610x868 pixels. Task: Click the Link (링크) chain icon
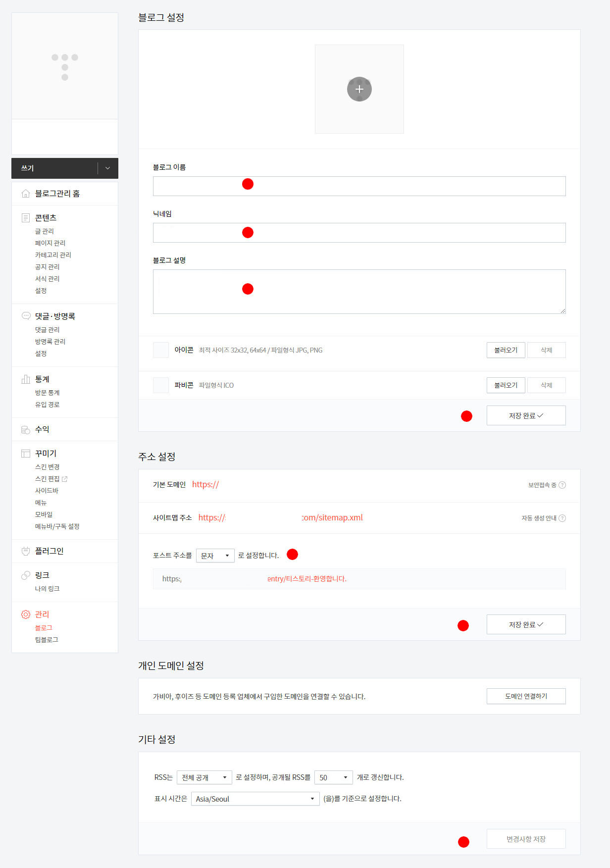[x=26, y=575]
